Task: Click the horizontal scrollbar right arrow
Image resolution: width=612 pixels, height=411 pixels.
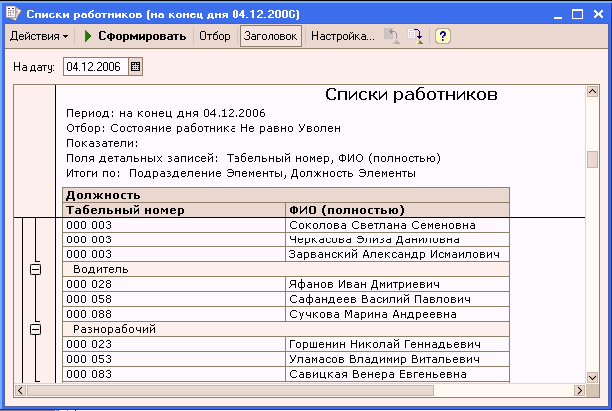Action: click(x=578, y=390)
